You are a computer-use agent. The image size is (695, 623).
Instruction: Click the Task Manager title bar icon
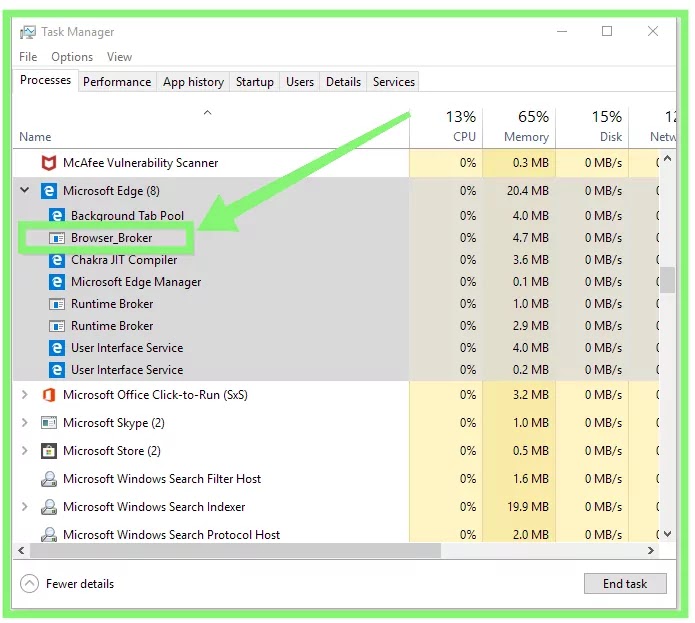(27, 32)
